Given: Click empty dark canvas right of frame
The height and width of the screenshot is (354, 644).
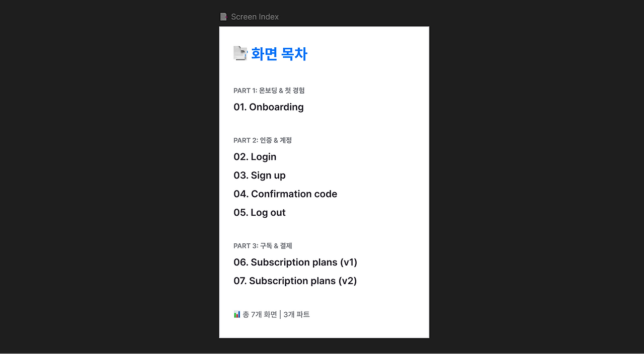Looking at the screenshot, I should coord(536,176).
